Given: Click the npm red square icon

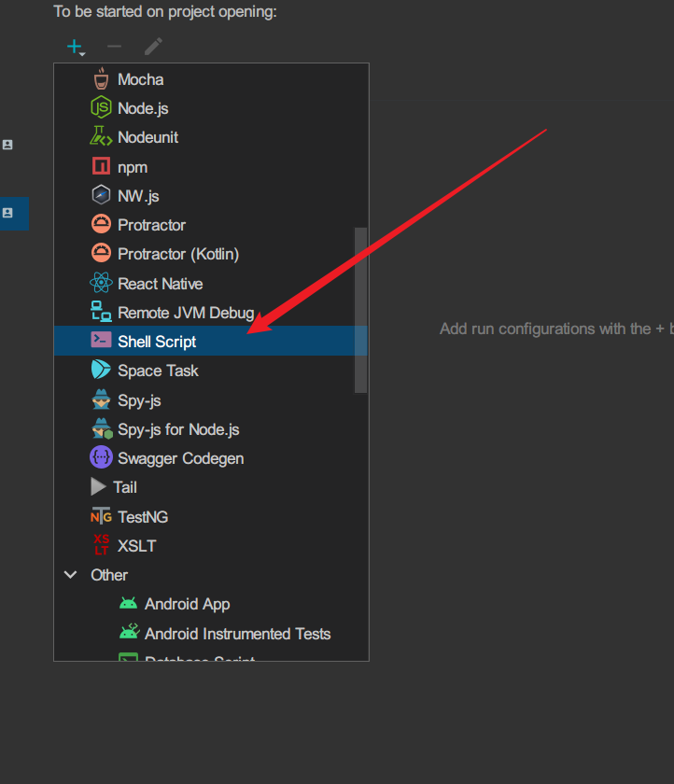Looking at the screenshot, I should click(x=101, y=167).
